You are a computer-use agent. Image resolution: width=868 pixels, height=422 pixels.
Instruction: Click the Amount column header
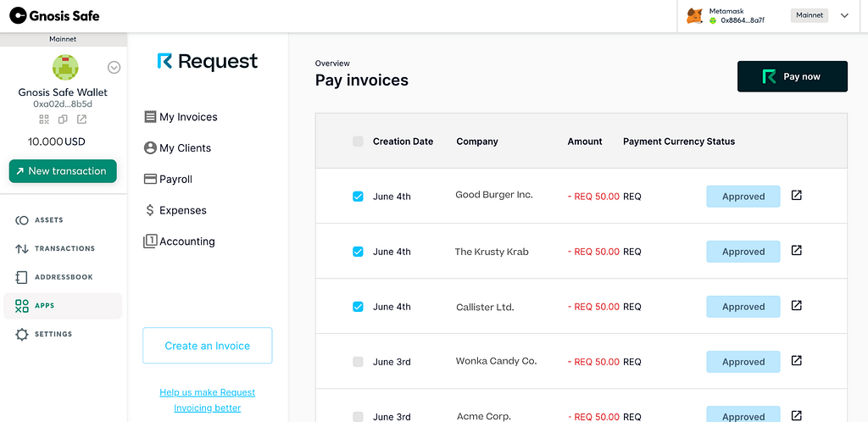[x=585, y=142]
